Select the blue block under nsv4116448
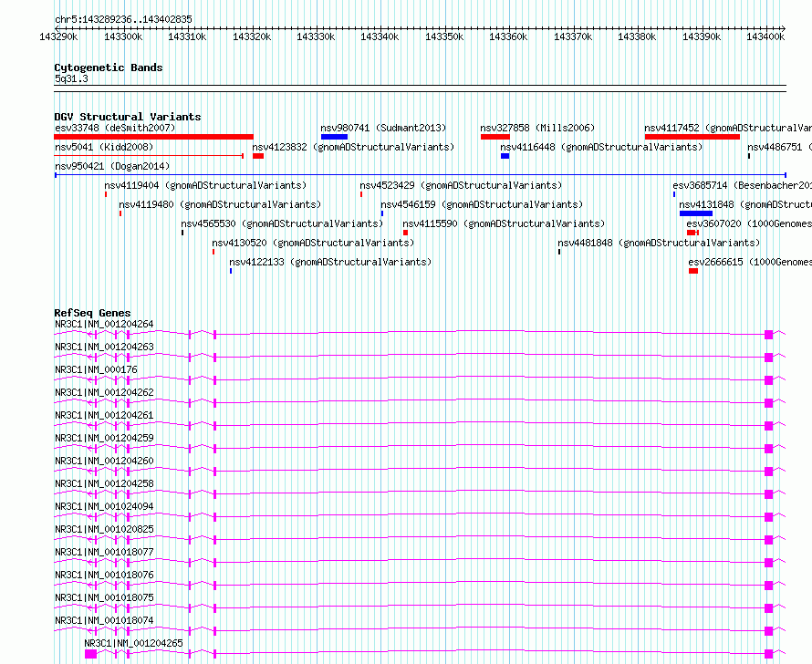Image resolution: width=812 pixels, height=664 pixels. [505, 156]
